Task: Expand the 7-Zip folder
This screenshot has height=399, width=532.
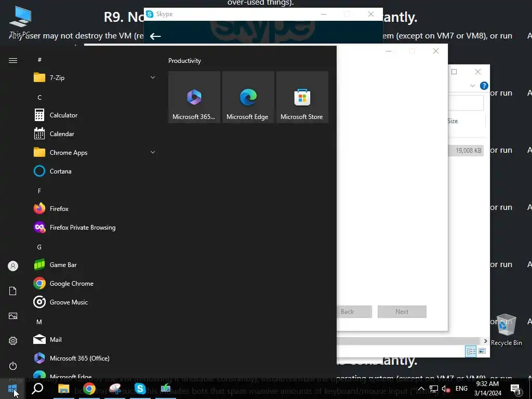Action: [x=153, y=77]
